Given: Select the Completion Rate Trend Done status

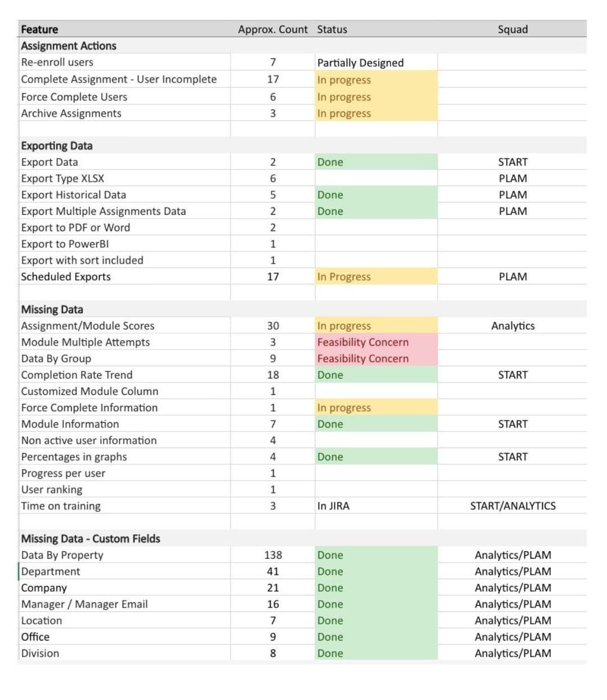Looking at the screenshot, I should [x=376, y=375].
